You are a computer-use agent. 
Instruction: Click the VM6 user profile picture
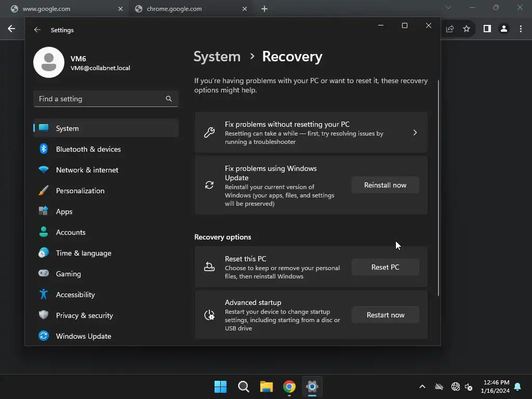pos(49,62)
